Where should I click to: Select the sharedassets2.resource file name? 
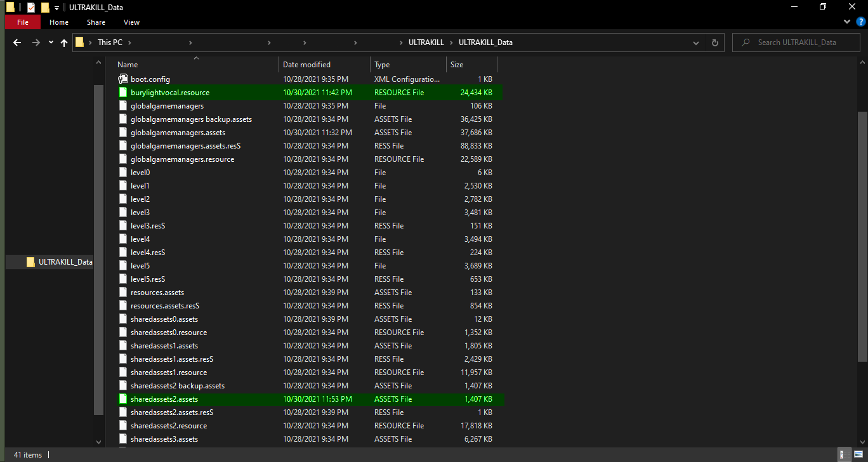(x=169, y=426)
